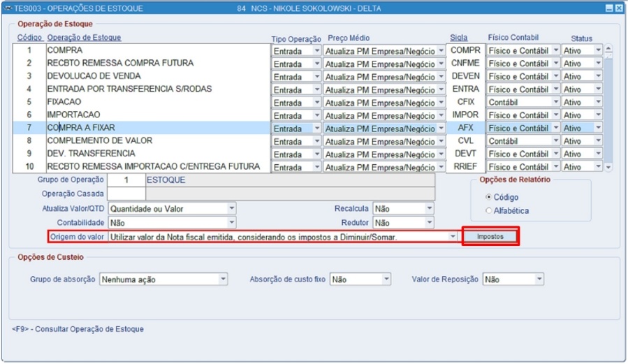The height and width of the screenshot is (364, 628).
Task: Expand the Origem do valor dropdown
Action: pyautogui.click(x=453, y=237)
